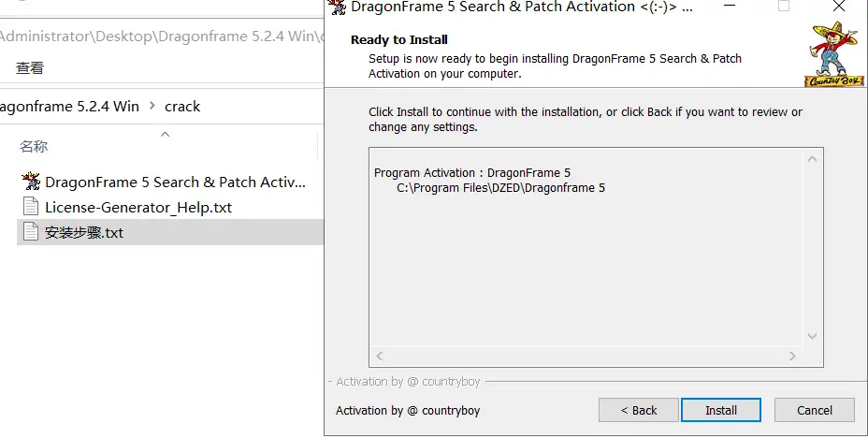868x438 pixels.
Task: Click the installer title bar cowboy icon
Action: coord(337,7)
